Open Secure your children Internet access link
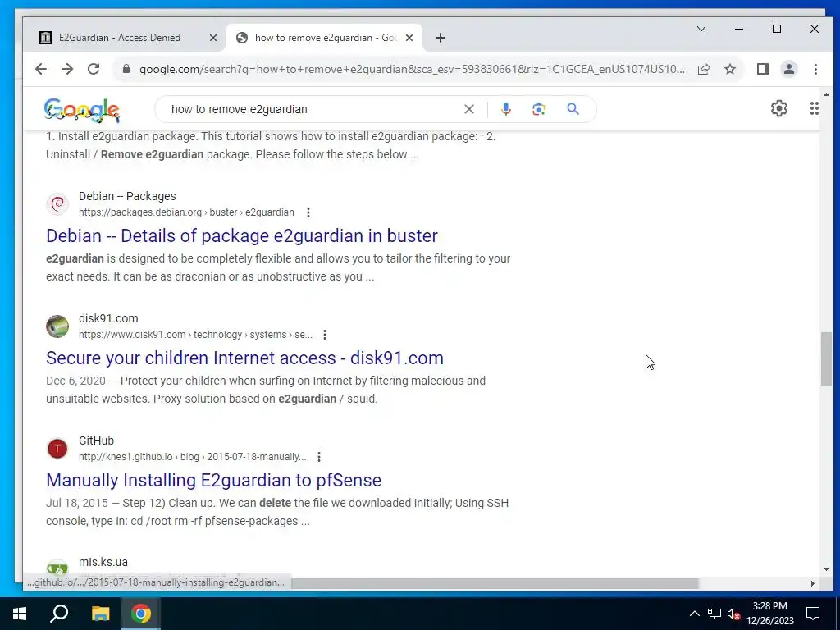The image size is (840, 630). point(244,358)
